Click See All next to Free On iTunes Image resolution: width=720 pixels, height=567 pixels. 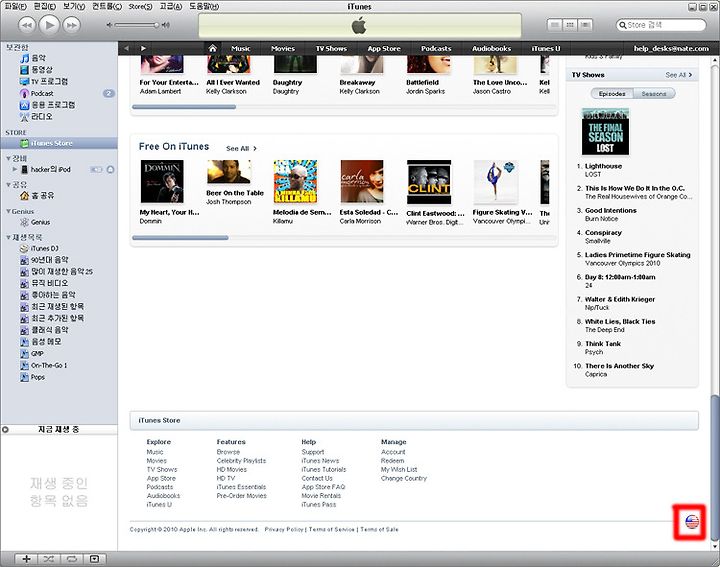241,148
